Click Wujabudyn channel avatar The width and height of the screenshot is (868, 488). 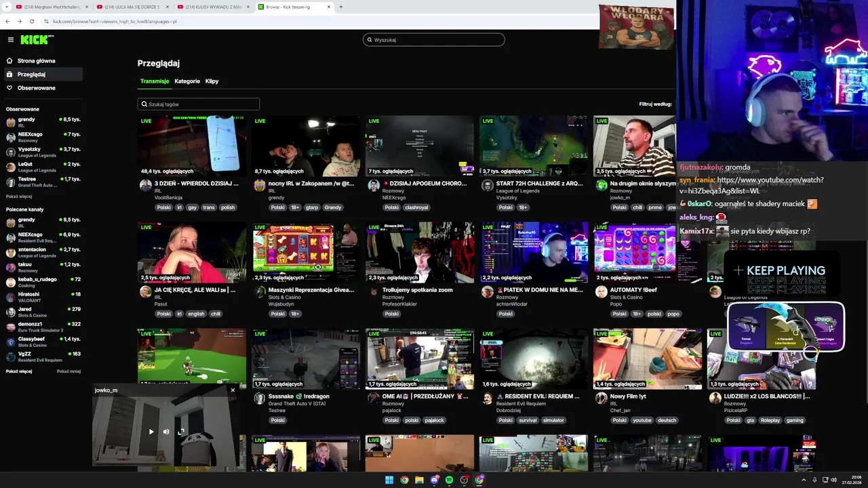259,291
